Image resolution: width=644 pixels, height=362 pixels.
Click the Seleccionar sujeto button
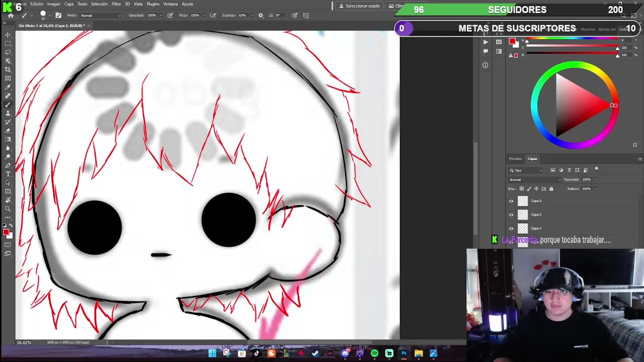pyautogui.click(x=359, y=6)
